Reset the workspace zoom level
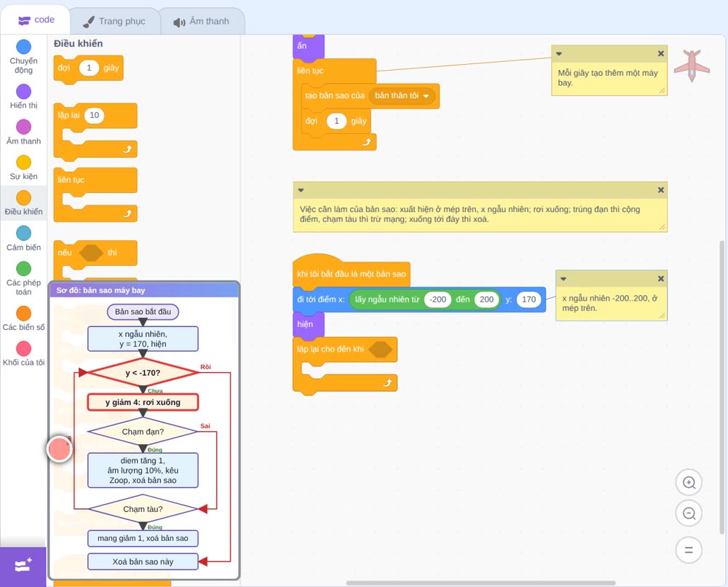 (x=689, y=550)
